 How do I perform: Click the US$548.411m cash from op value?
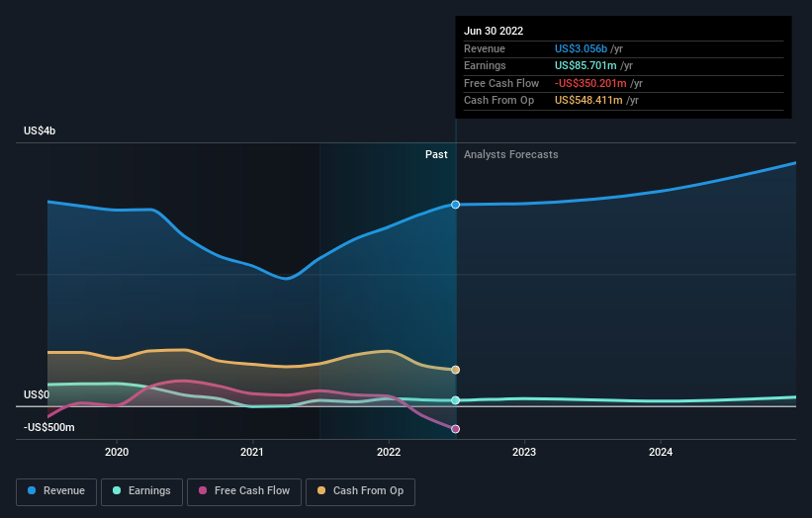[x=588, y=101]
